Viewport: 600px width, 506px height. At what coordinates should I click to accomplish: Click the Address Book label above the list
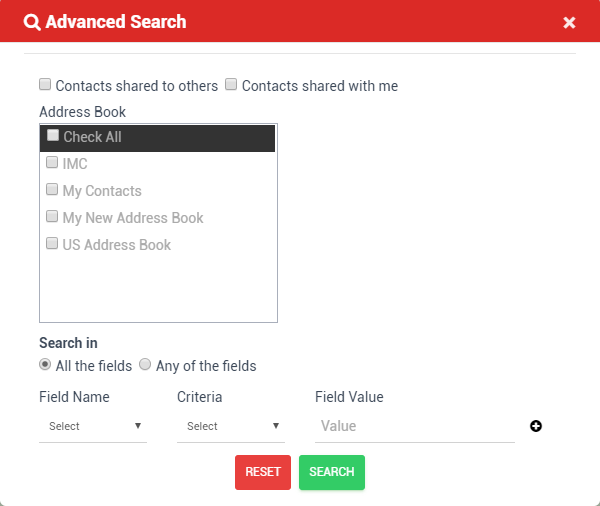pyautogui.click(x=83, y=112)
